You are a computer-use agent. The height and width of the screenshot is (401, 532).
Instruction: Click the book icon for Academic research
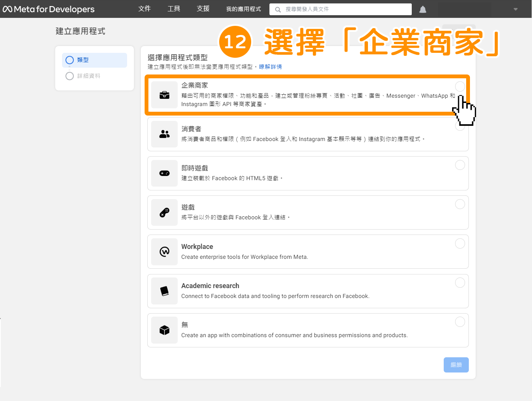click(164, 291)
